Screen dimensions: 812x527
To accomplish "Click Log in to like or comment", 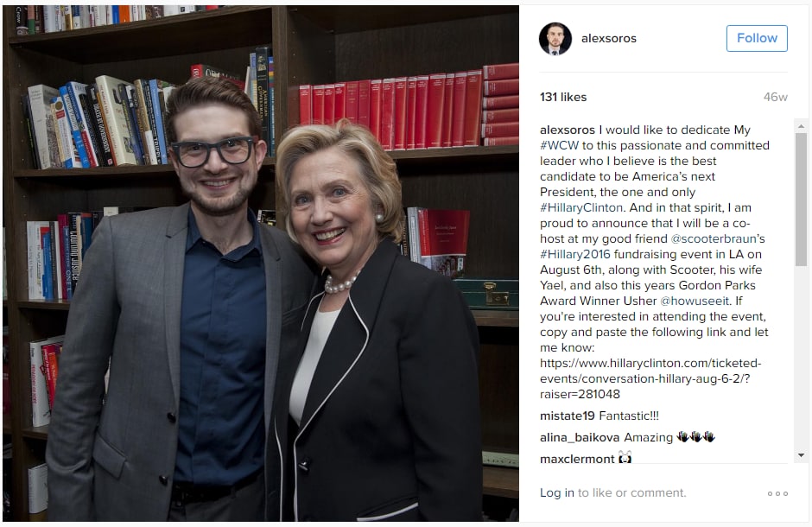I will pyautogui.click(x=556, y=492).
